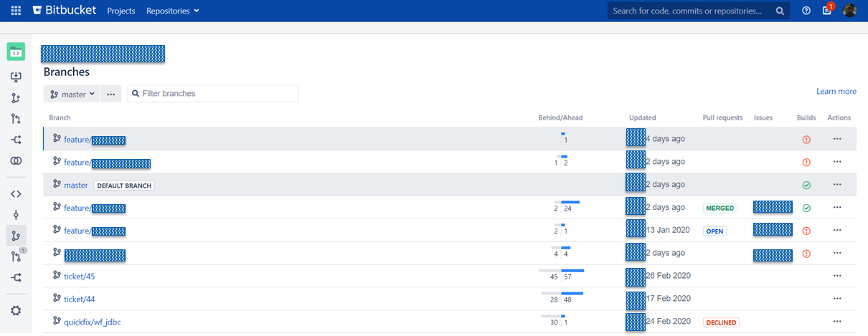Screen dimensions: 868x336
Task: Open actions menu for MERGED row
Action: (837, 208)
